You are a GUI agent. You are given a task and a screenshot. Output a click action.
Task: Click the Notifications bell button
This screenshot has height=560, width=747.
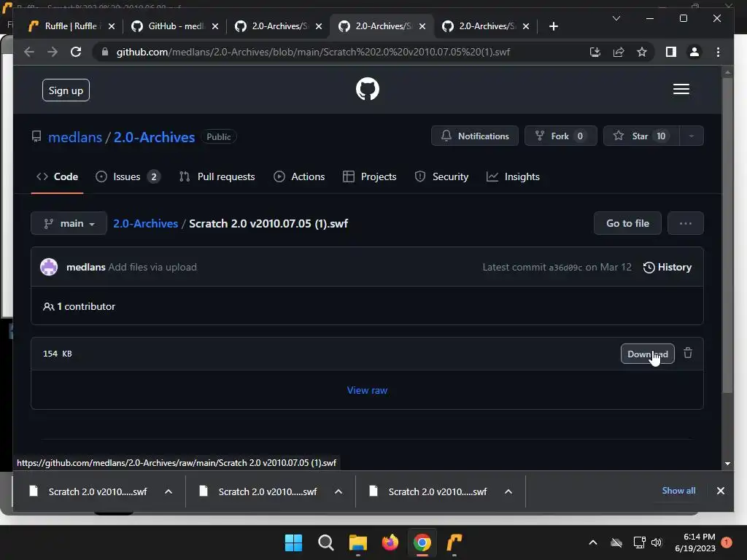(474, 136)
